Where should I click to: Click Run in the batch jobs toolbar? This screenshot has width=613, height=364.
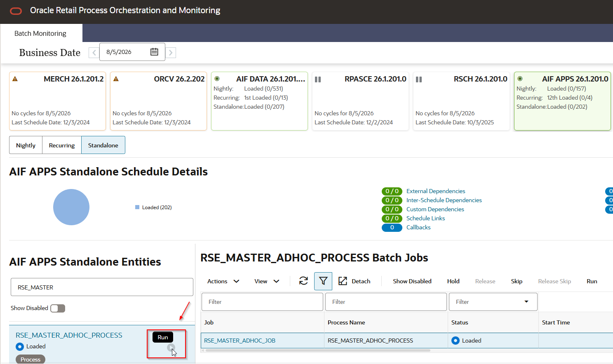click(592, 281)
